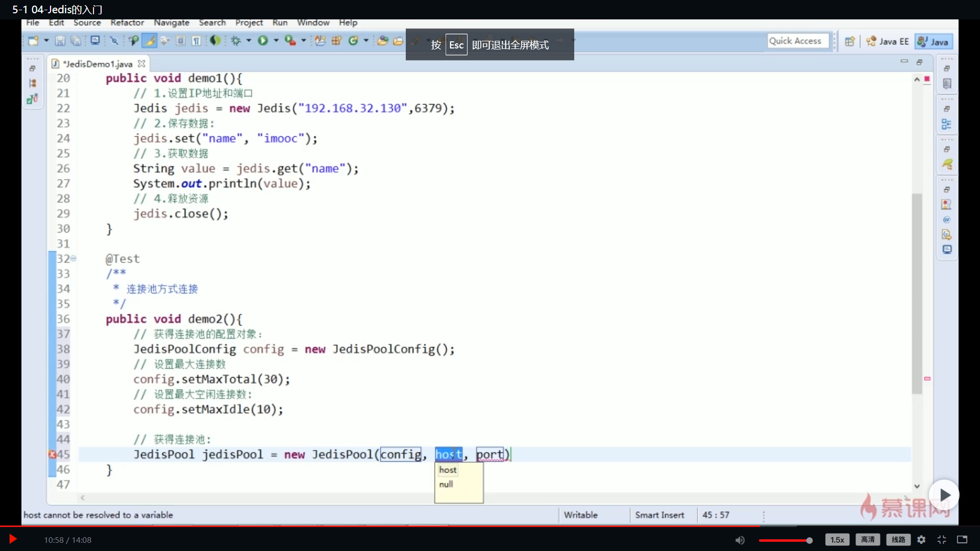This screenshot has height=551, width=980.
Task: Click the Save toolbar icon
Action: (60, 41)
